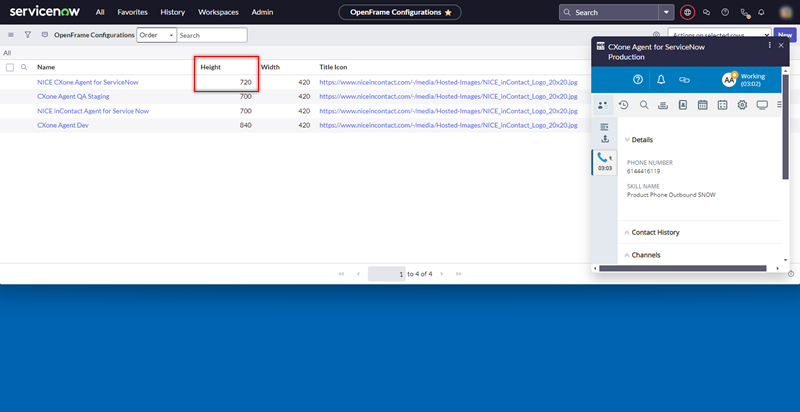The image size is (800, 412).
Task: Click the list hamburger menu icon
Action: pos(11,35)
